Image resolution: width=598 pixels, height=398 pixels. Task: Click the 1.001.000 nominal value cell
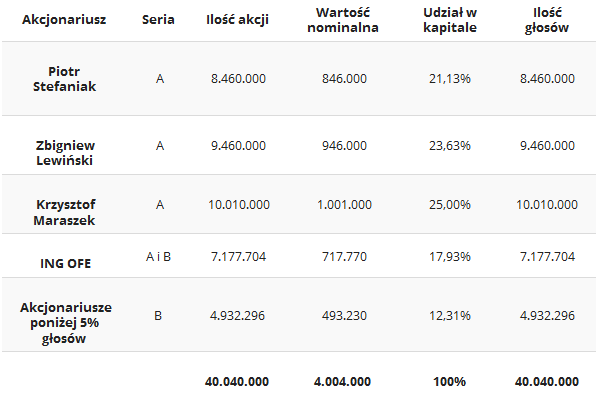(344, 205)
